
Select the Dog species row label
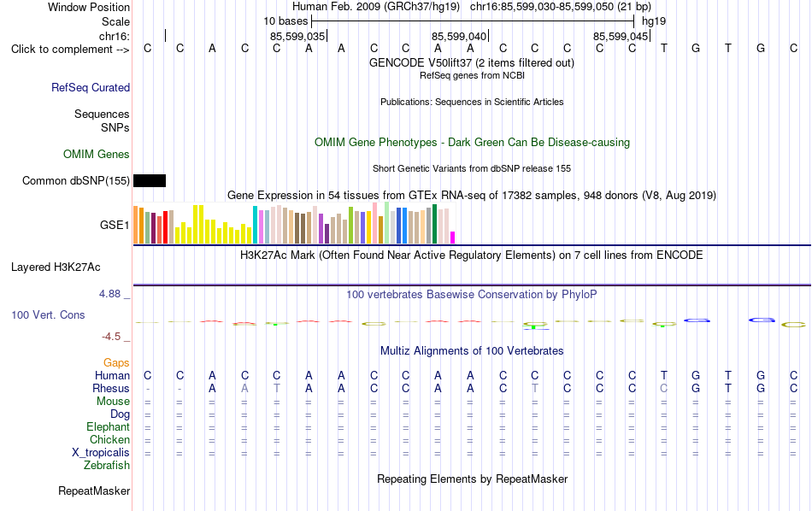(121, 414)
